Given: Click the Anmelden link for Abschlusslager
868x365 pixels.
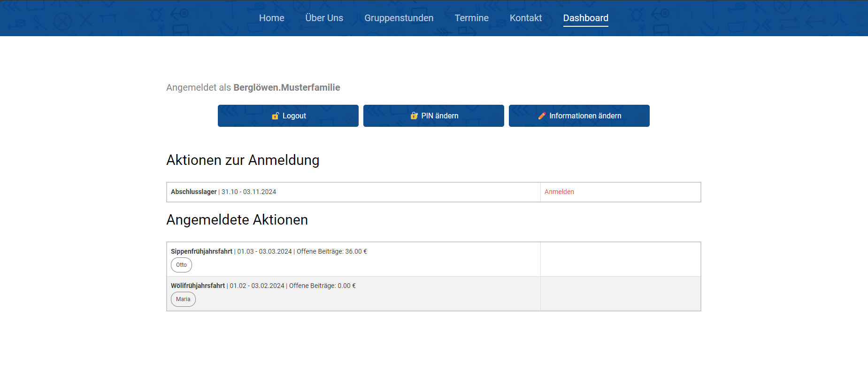Looking at the screenshot, I should click(559, 192).
